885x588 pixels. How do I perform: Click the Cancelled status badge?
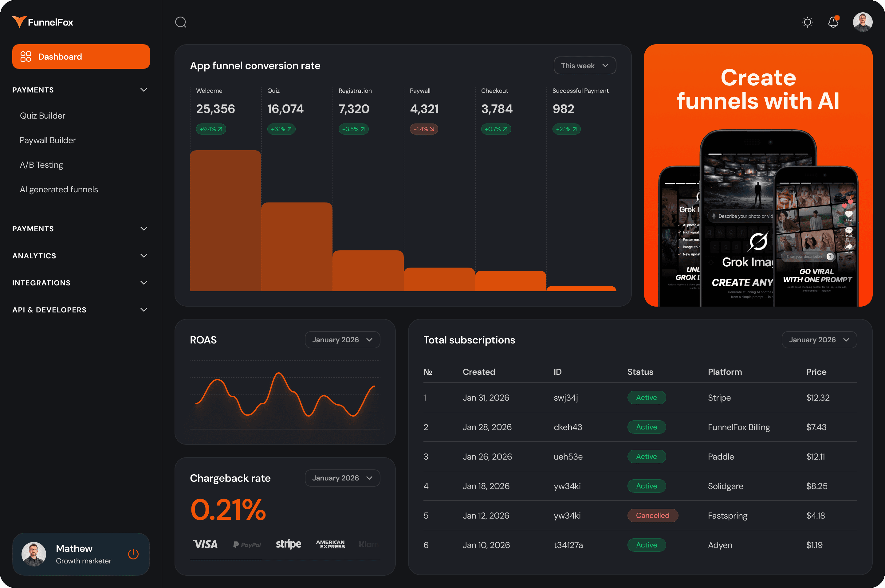[x=652, y=515]
